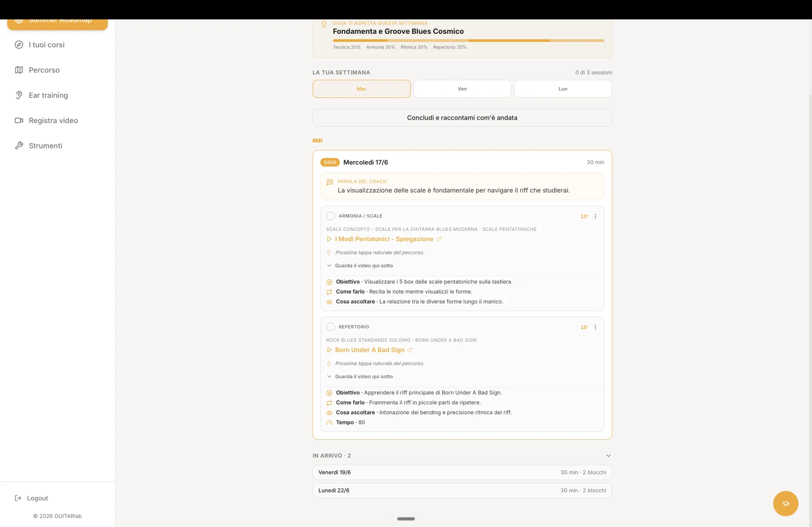812x527 pixels.
Task: Expand the Venerdì 19/6 session row
Action: 462,472
